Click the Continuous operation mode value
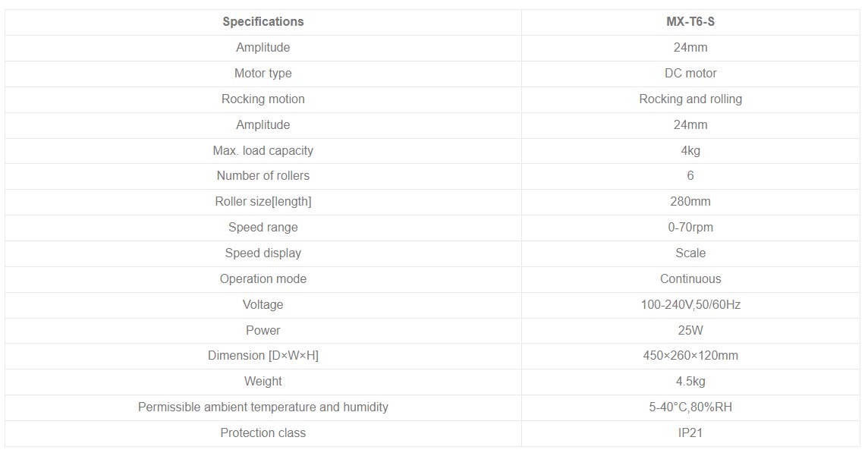The height and width of the screenshot is (453, 868). [690, 278]
